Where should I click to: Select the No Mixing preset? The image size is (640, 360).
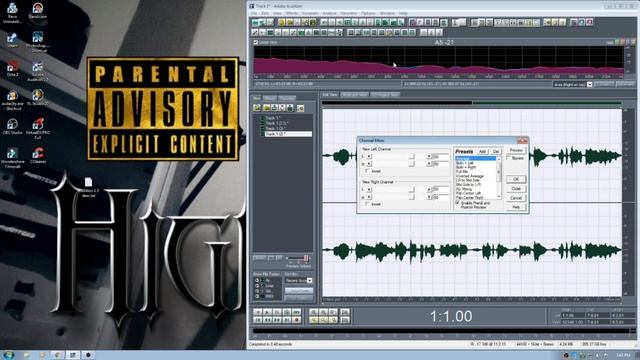click(464, 189)
